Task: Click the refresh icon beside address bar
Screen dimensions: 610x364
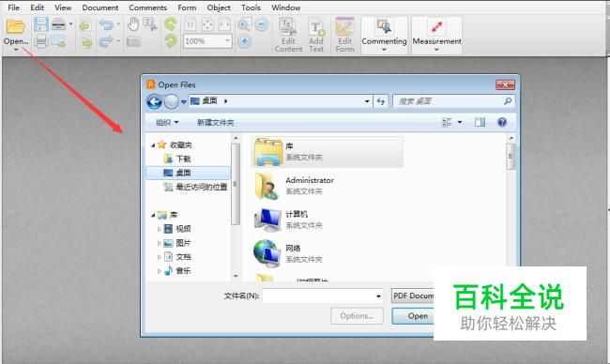Action: [x=381, y=101]
